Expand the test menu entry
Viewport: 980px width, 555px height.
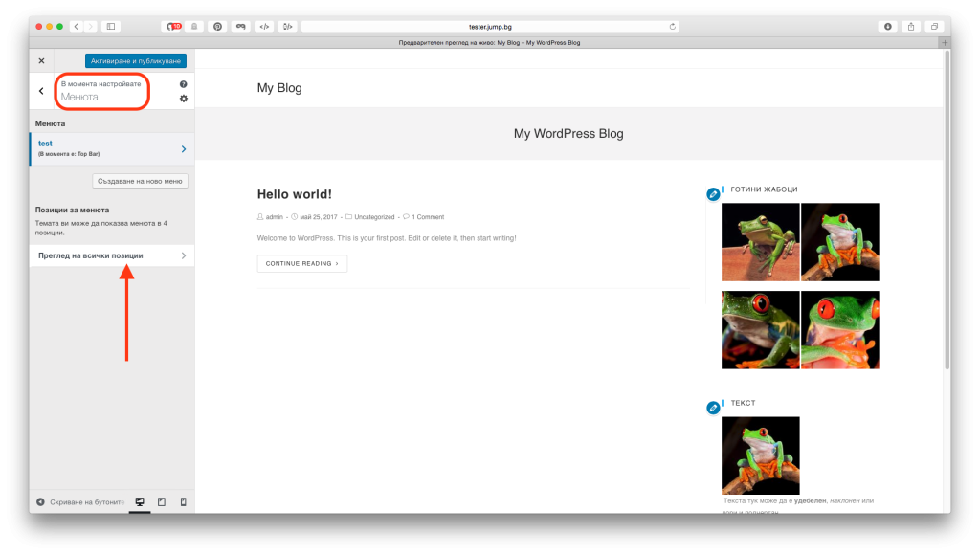pyautogui.click(x=111, y=146)
